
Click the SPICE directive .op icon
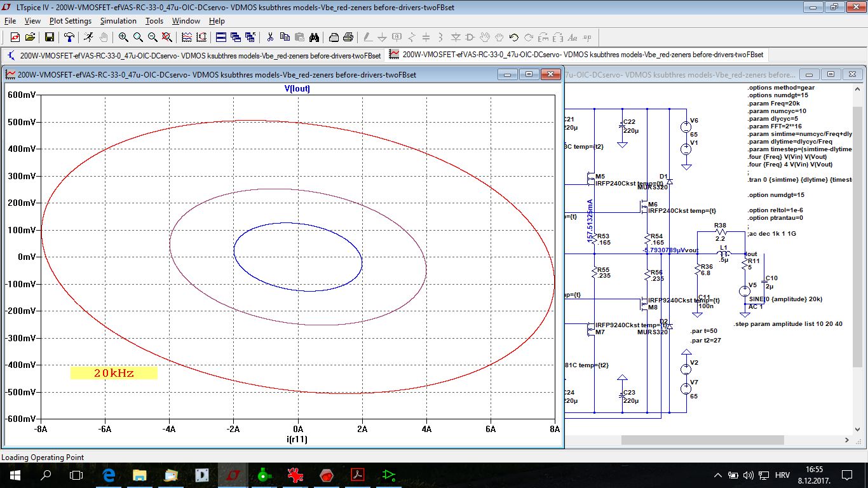click(587, 37)
